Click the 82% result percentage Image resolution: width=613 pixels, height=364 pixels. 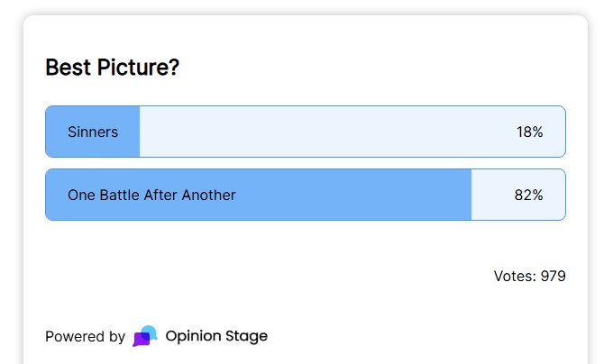[529, 195]
